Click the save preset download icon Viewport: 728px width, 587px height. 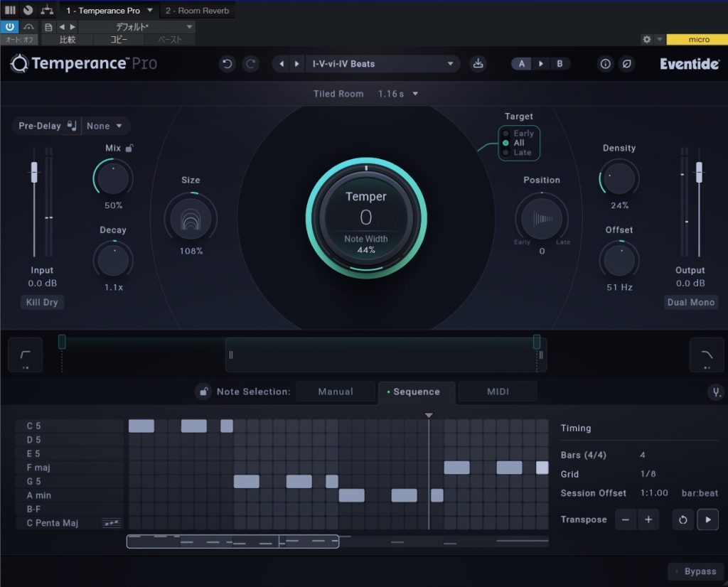pyautogui.click(x=478, y=64)
